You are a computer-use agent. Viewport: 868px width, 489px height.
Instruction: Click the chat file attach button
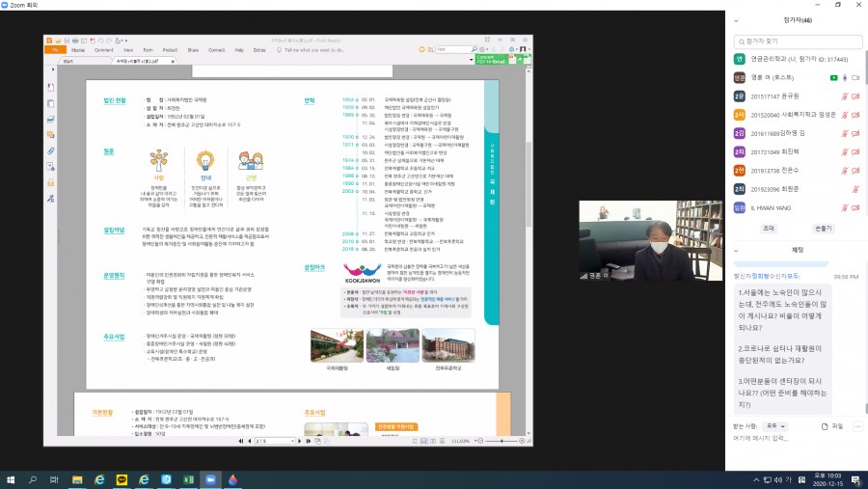pos(832,426)
